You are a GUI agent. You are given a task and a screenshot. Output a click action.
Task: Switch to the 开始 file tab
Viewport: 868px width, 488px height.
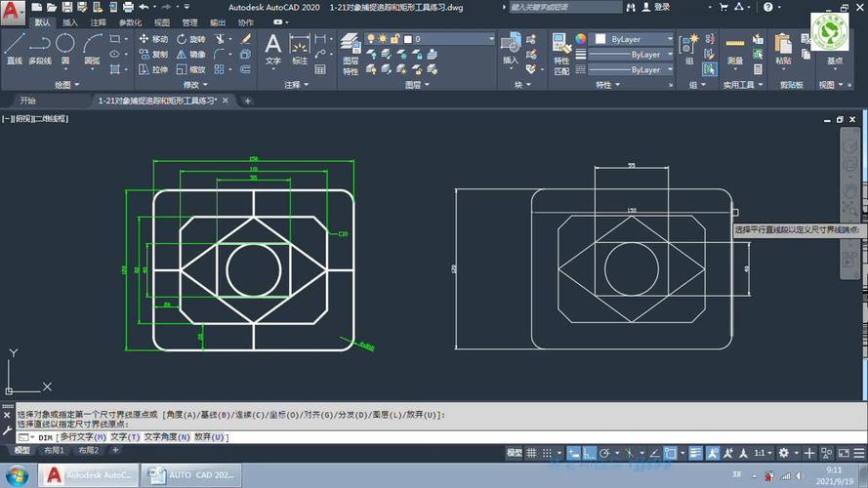(x=27, y=101)
